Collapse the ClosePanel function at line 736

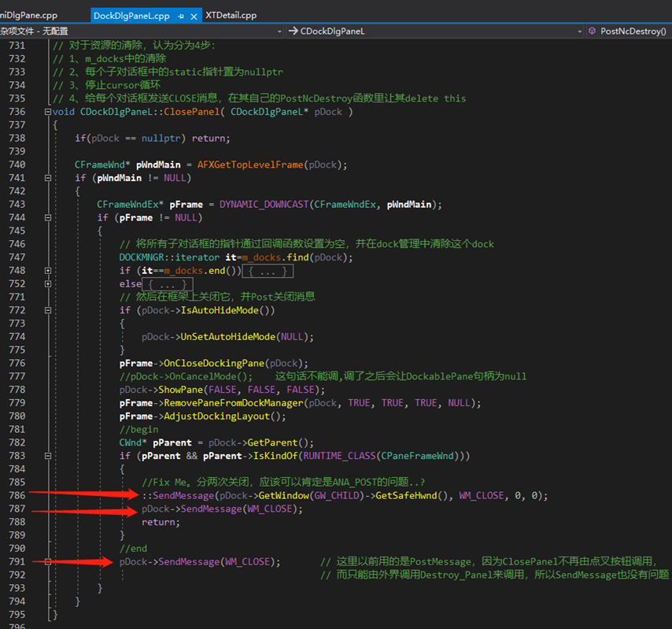48,112
